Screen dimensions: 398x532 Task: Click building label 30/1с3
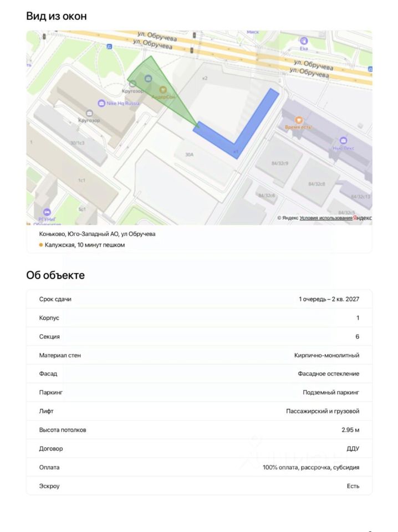[x=78, y=143]
